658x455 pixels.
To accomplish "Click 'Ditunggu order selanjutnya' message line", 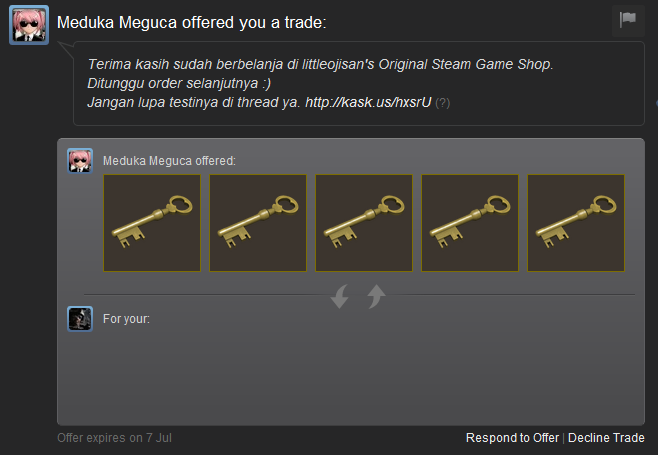I will 179,83.
